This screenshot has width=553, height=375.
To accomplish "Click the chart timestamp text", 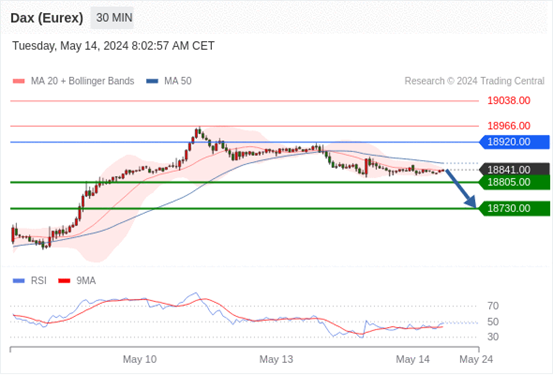I will [x=113, y=46].
